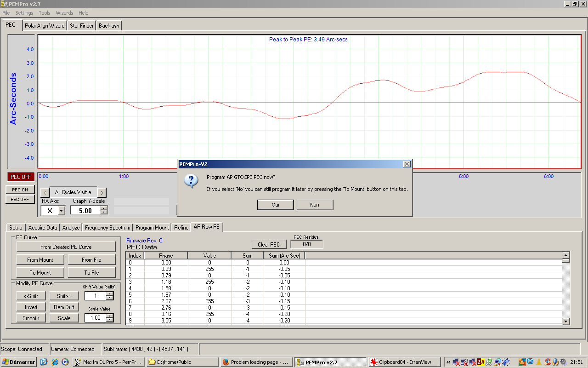Click the <-Shift button
Image resolution: width=588 pixels, height=368 pixels.
coord(31,296)
